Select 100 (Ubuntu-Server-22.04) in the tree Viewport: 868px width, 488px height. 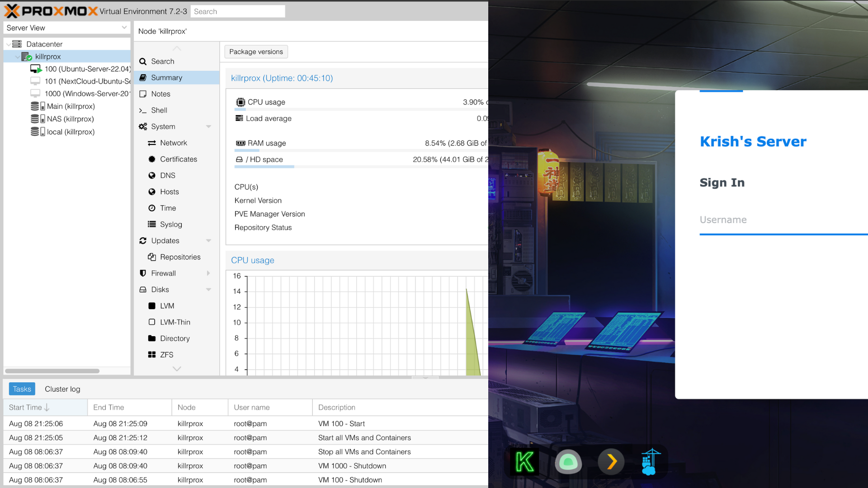pos(67,69)
